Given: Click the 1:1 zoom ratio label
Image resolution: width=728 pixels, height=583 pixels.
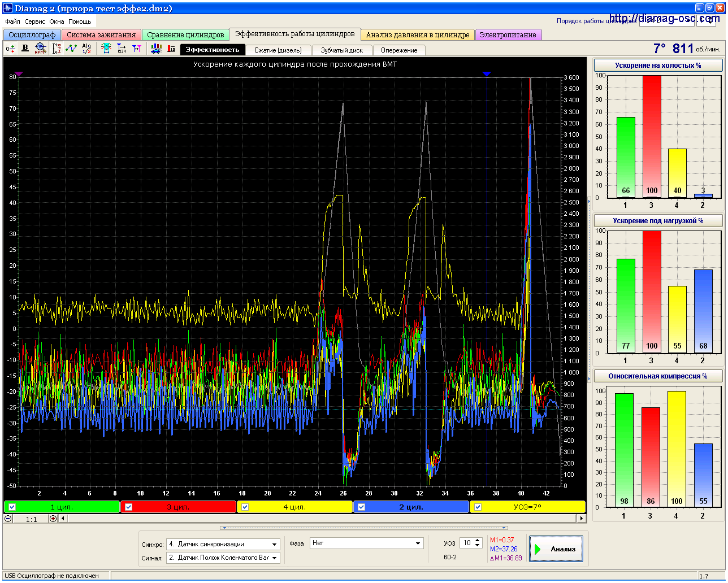Looking at the screenshot, I should coord(31,519).
